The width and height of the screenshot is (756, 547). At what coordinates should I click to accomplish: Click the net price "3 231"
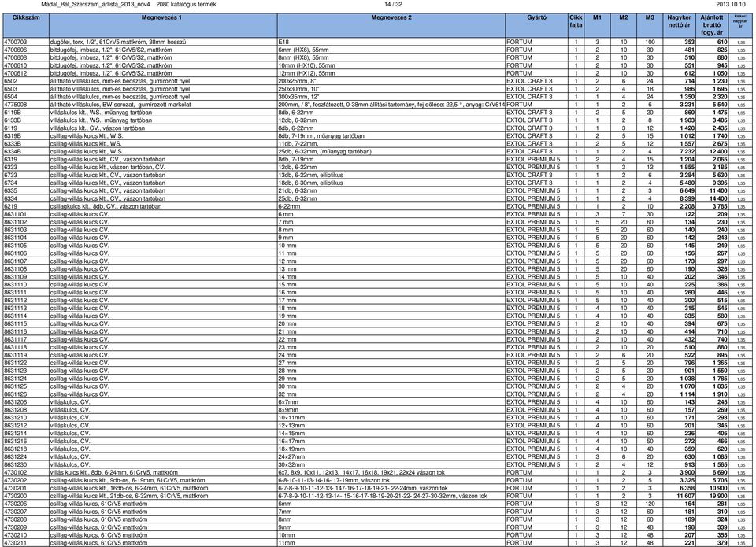tap(687, 105)
